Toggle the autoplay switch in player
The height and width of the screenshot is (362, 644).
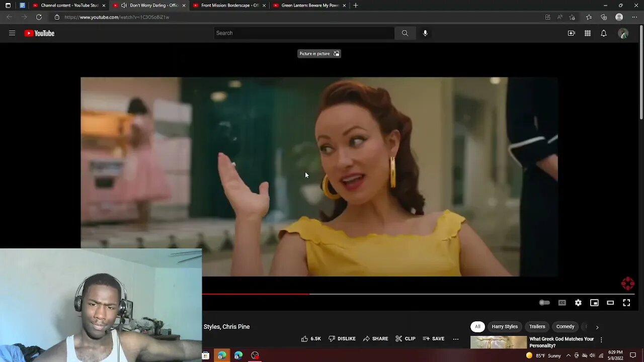(x=544, y=303)
